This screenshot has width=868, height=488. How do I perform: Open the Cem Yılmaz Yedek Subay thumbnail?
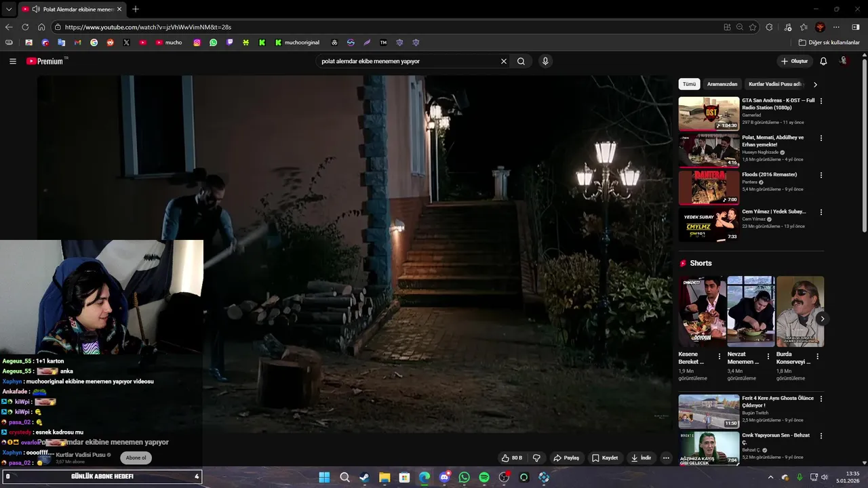[709, 224]
